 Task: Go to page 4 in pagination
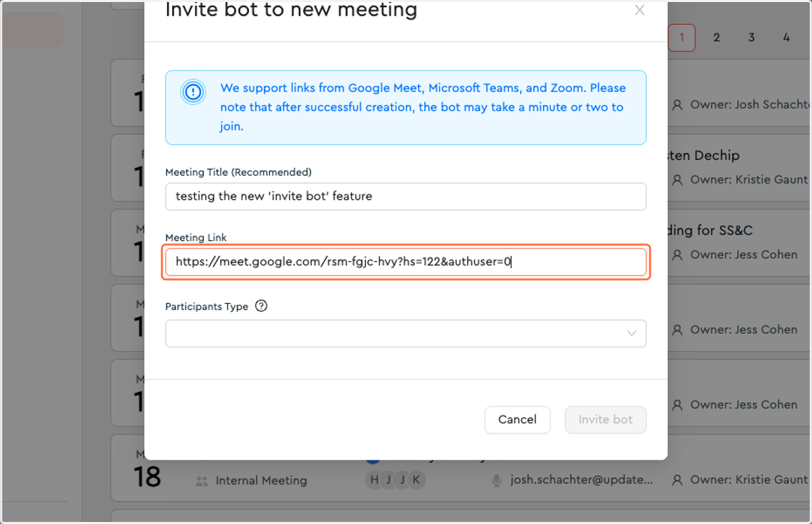(786, 38)
